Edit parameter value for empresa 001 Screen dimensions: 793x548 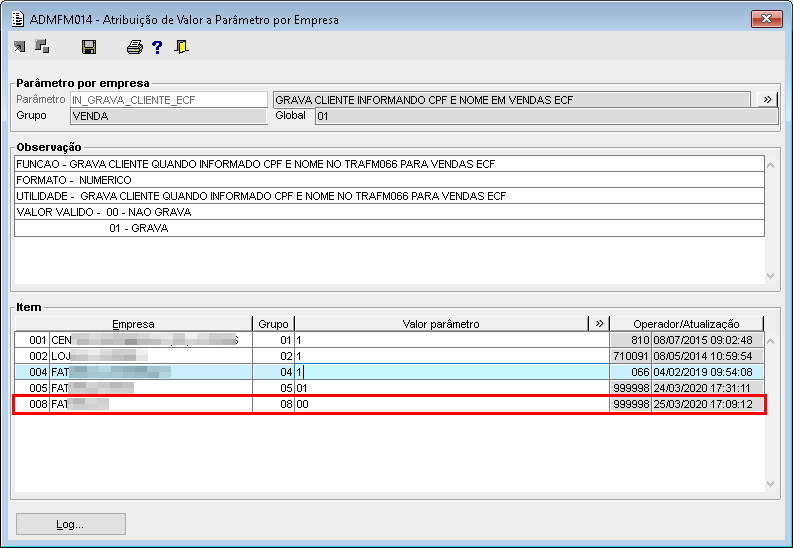452,340
